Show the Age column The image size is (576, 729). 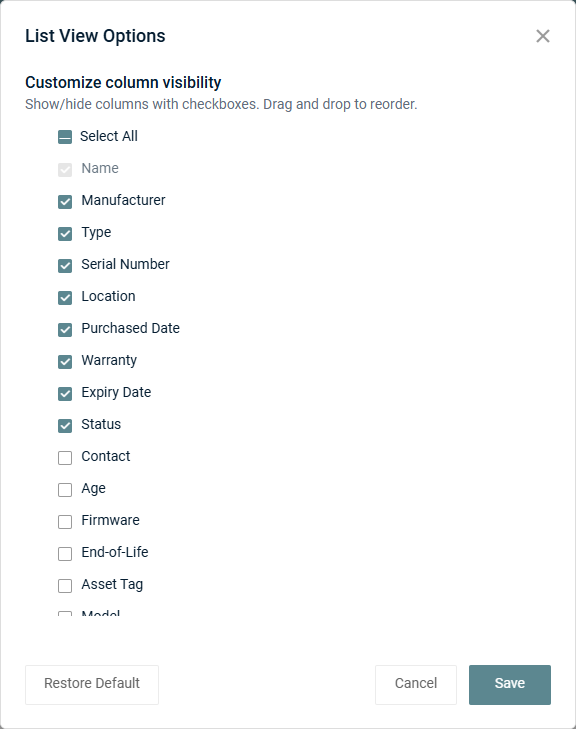coord(65,490)
